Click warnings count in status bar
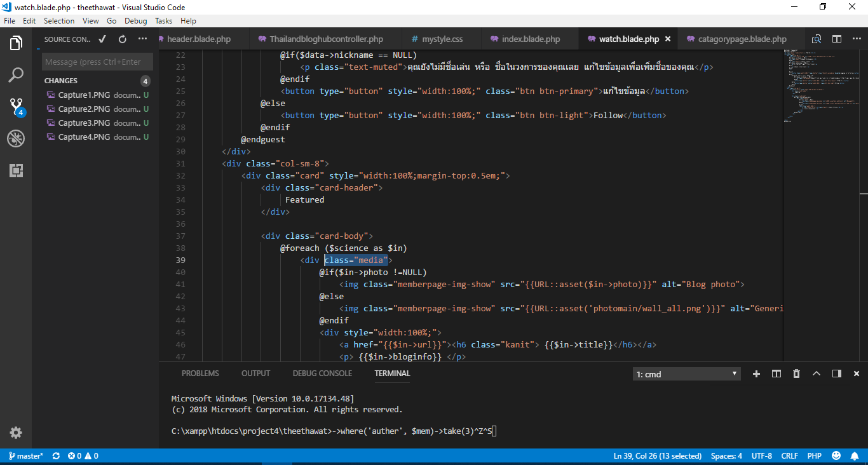Screen dimensions: 868x465 92,456
